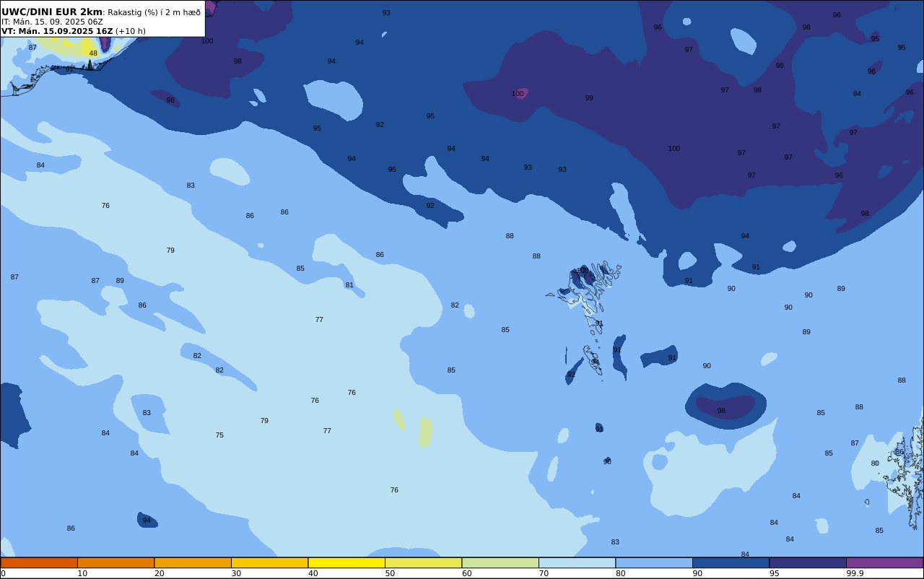Screen dimensions: 924x579
Task: Click the 0–10 dark orange legend swatch
Action: pos(39,562)
